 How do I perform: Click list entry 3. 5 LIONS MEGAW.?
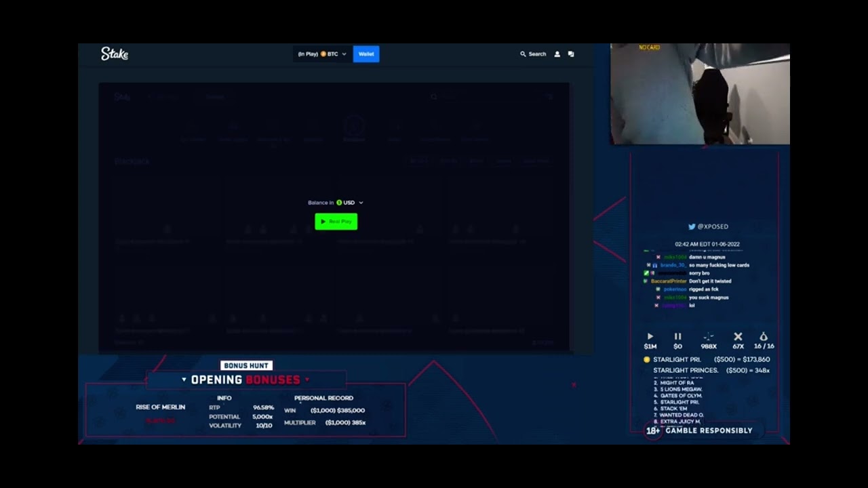coord(678,390)
